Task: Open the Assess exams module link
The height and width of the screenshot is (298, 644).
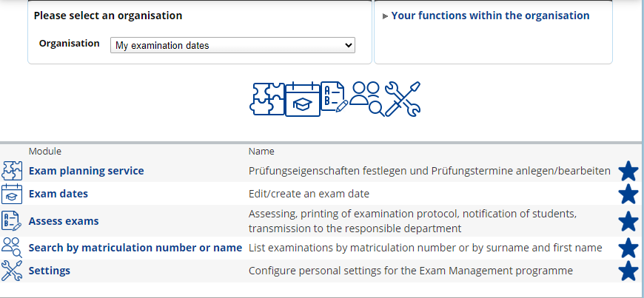Action: (x=64, y=221)
